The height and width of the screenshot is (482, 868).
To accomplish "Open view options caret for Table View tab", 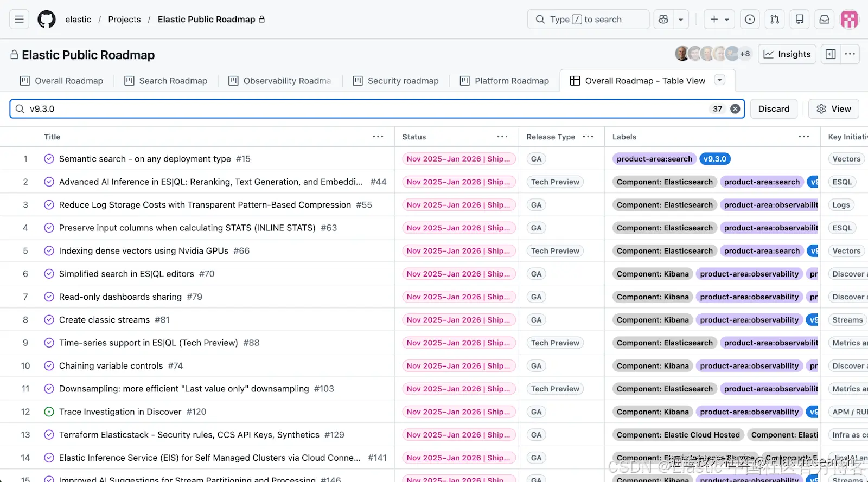I will [x=720, y=80].
